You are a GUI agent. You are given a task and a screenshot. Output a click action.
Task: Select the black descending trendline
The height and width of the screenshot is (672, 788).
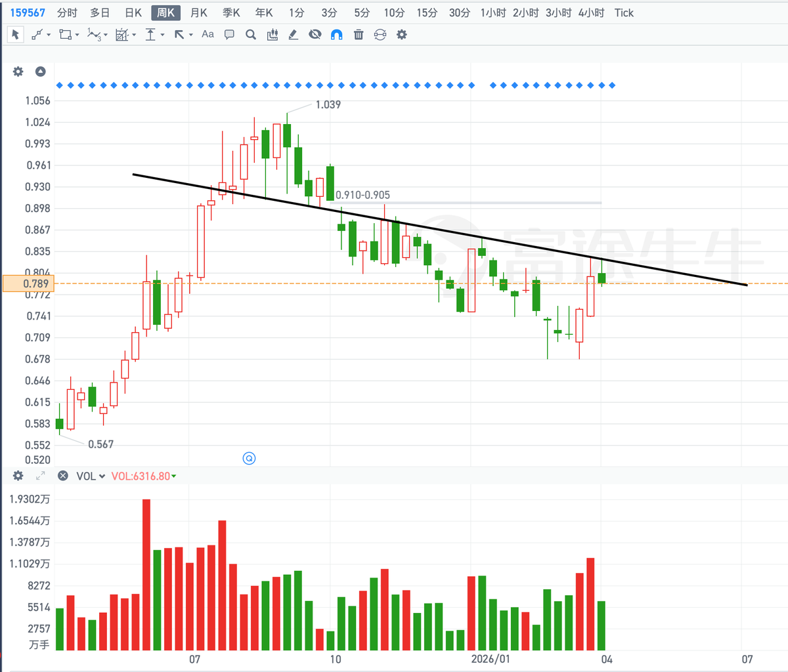pos(440,230)
